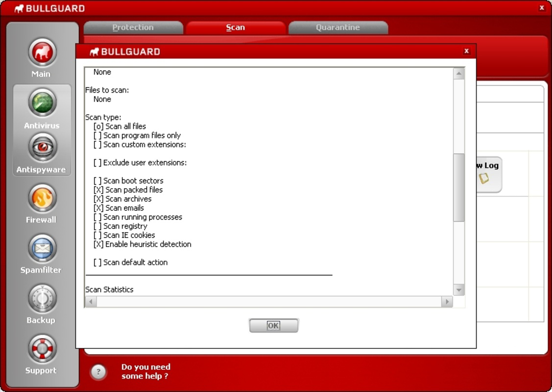Image resolution: width=552 pixels, height=392 pixels.
Task: Switch to the Quarantine tab
Action: (x=338, y=27)
